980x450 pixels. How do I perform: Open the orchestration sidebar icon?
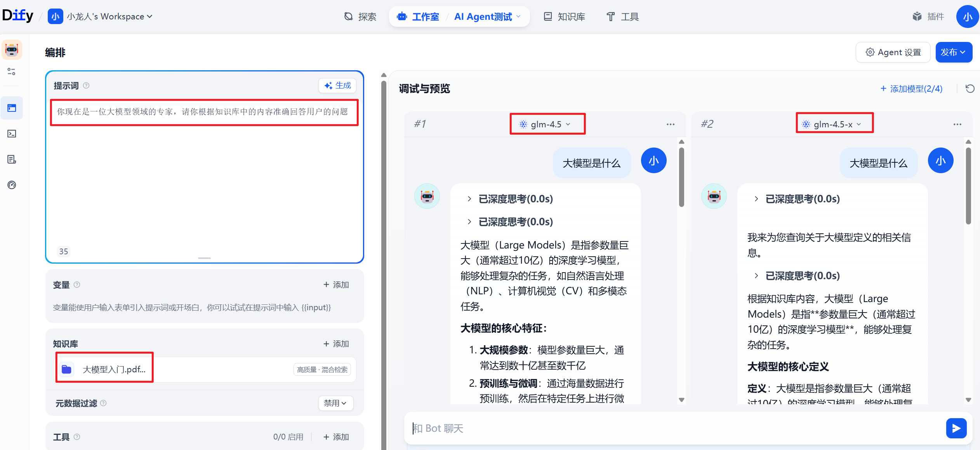12,108
